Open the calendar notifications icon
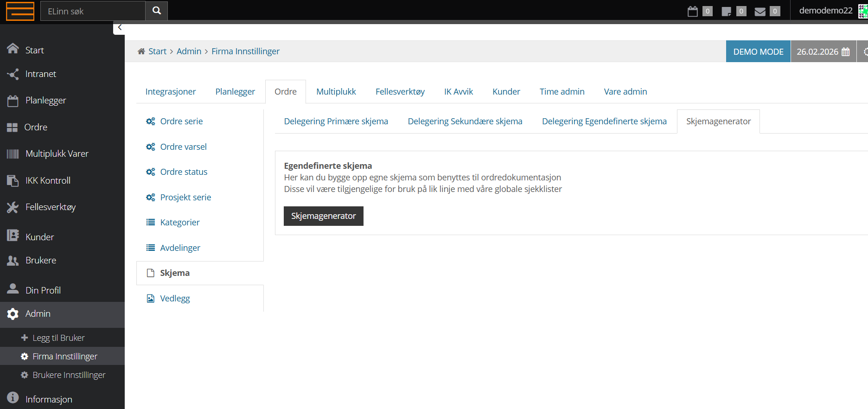 pyautogui.click(x=692, y=11)
